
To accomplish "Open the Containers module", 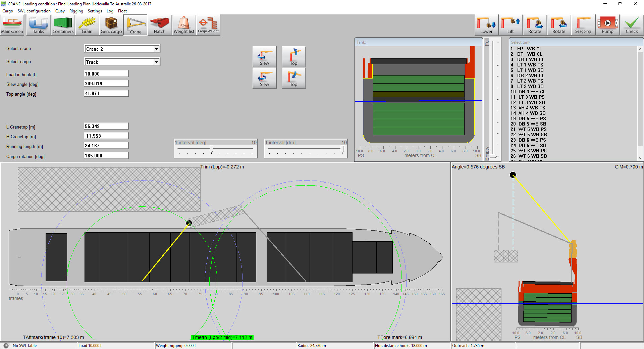I will (63, 25).
